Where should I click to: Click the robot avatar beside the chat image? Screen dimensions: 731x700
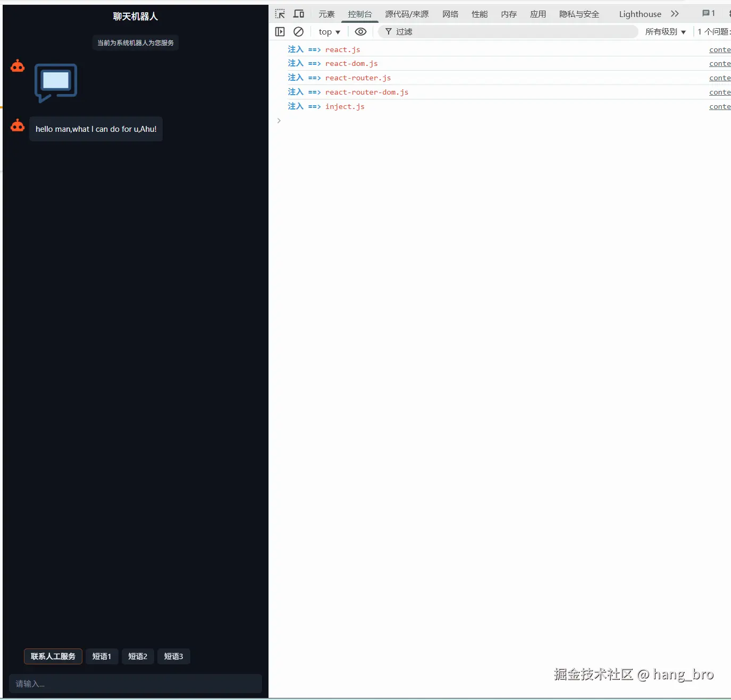point(18,66)
